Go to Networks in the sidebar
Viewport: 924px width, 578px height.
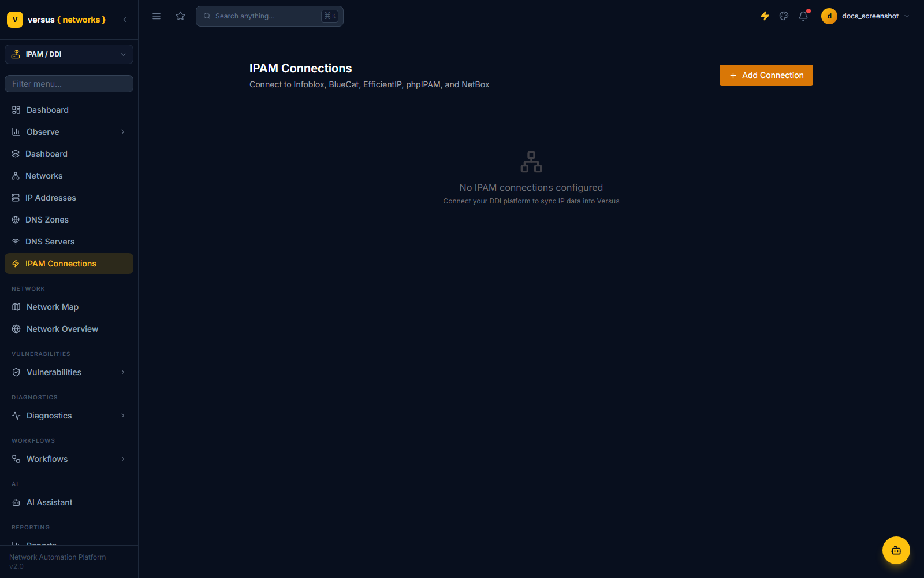tap(69, 176)
